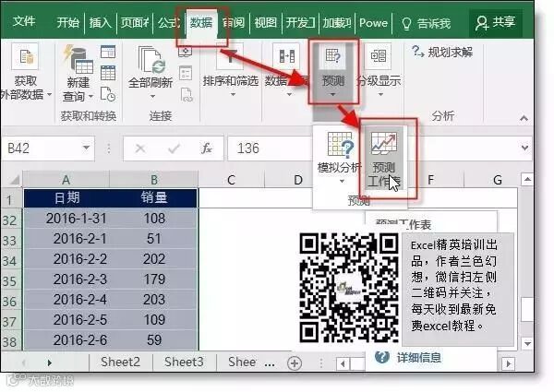Expand the 分级显示 dropdown arrow

pos(380,95)
